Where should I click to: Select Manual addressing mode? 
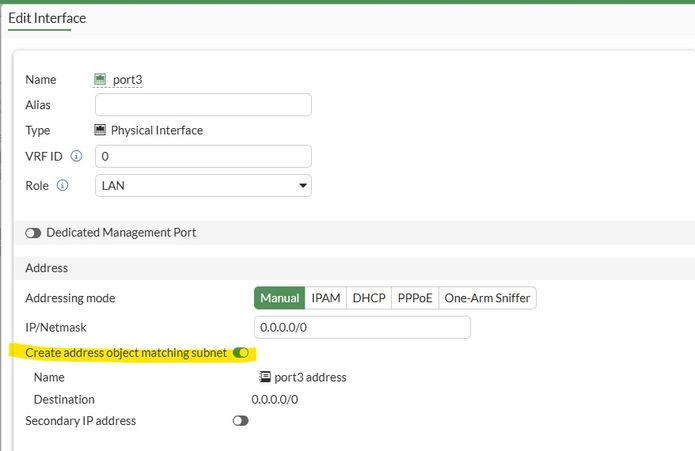pos(280,298)
